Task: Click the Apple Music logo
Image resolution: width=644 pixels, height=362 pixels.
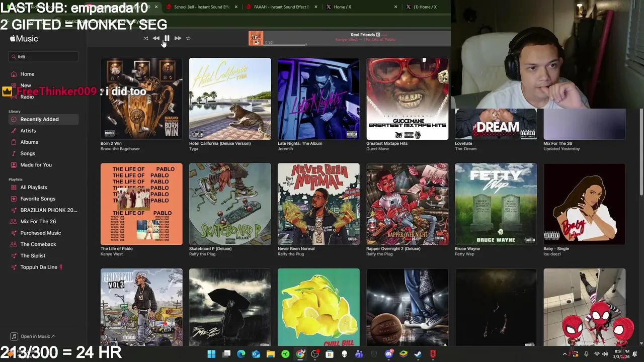Action: tap(24, 39)
